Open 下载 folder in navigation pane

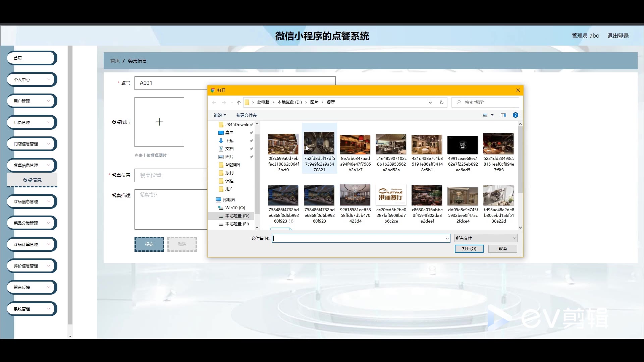coord(229,141)
